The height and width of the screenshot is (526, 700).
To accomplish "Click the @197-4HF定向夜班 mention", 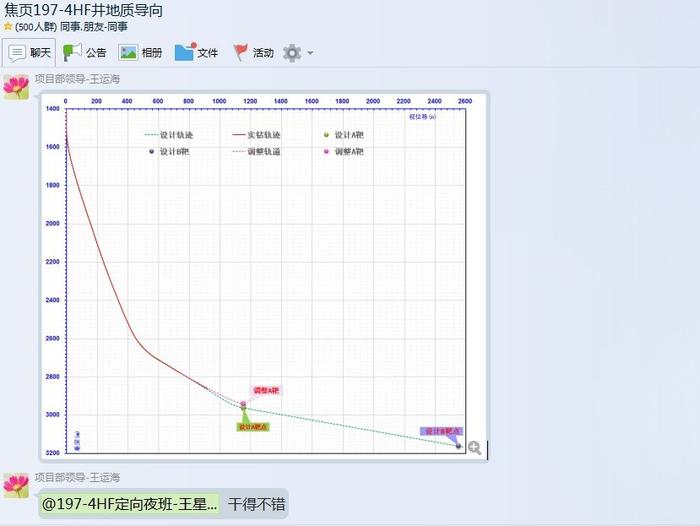I will 129,504.
